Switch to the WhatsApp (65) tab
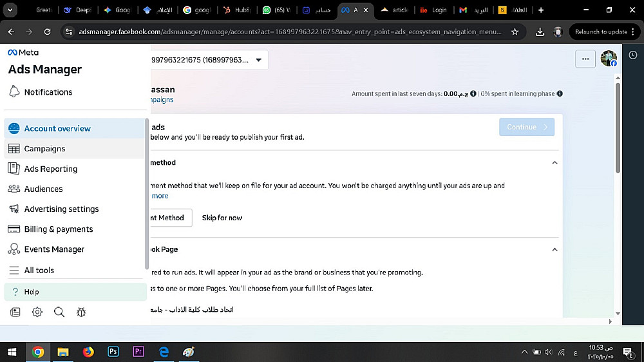This screenshot has width=644, height=362. [277, 10]
